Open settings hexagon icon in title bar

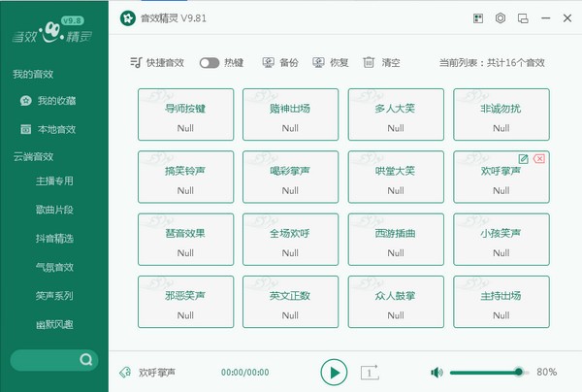click(x=501, y=17)
